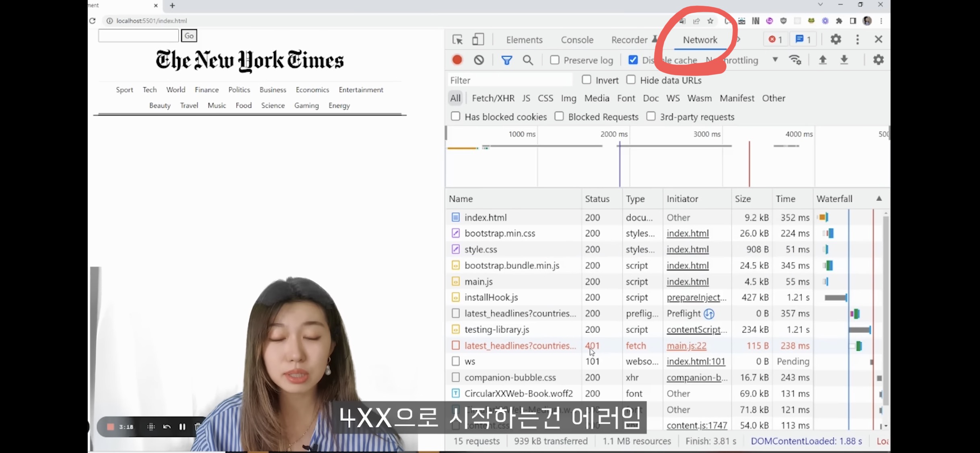980x453 pixels.
Task: Tick the Invert filter checkbox
Action: pos(586,80)
